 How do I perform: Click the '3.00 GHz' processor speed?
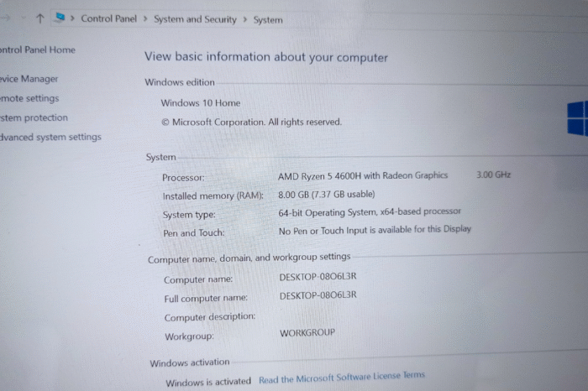tap(494, 175)
